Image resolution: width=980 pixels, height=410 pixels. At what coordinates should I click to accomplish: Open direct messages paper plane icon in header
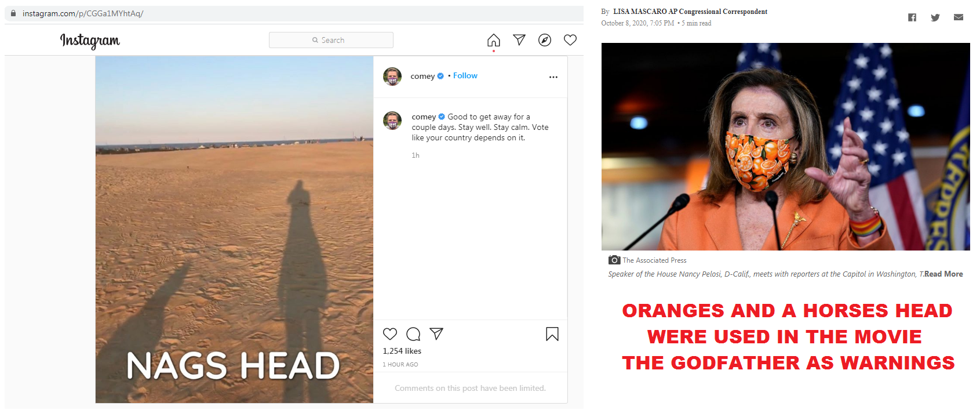coord(519,39)
